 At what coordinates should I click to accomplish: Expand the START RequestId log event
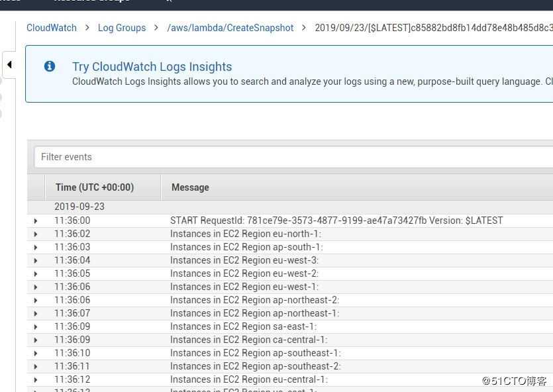36,221
